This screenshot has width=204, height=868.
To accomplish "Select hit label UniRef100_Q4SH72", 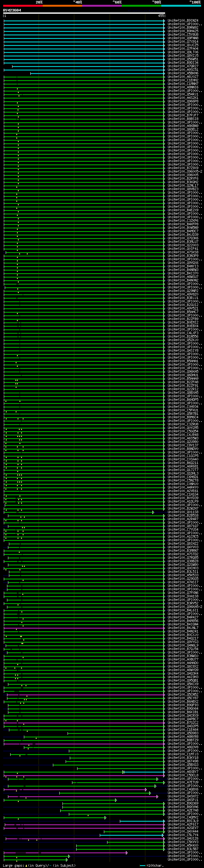I will pyautogui.click(x=183, y=797).
